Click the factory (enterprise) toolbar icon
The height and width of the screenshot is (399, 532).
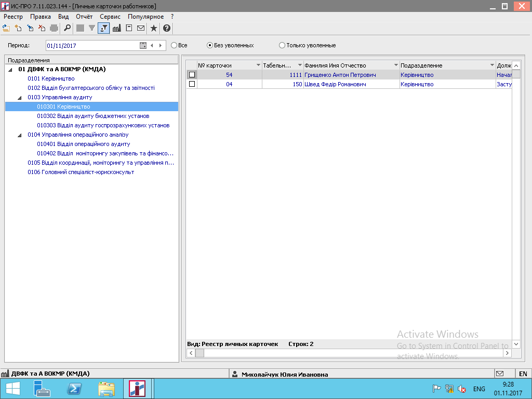[x=116, y=28]
